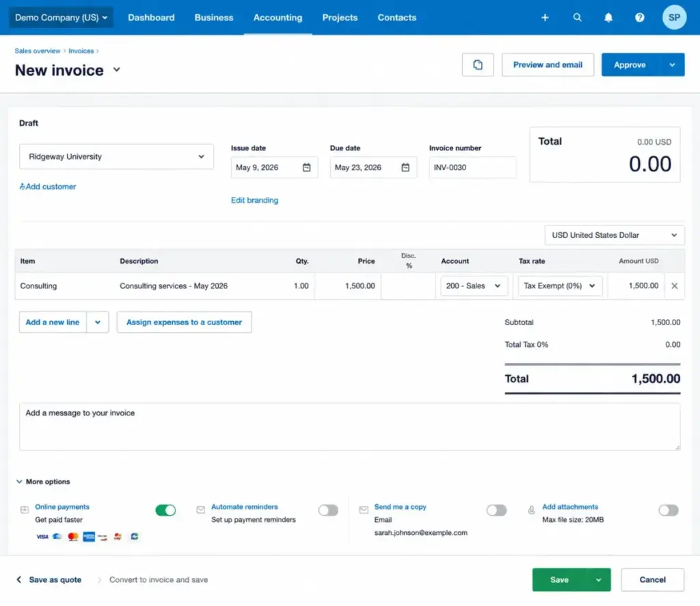Open Save button dropdown arrow
The image size is (700, 606).
(x=598, y=579)
